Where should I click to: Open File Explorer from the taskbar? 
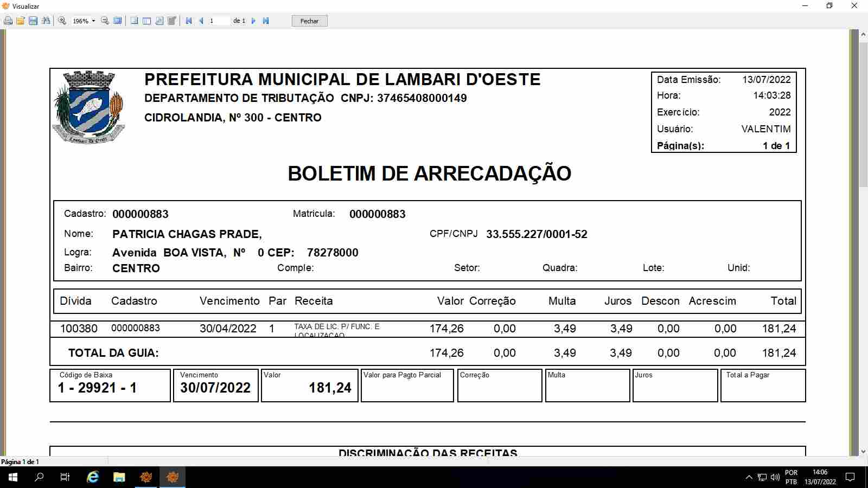pyautogui.click(x=119, y=477)
